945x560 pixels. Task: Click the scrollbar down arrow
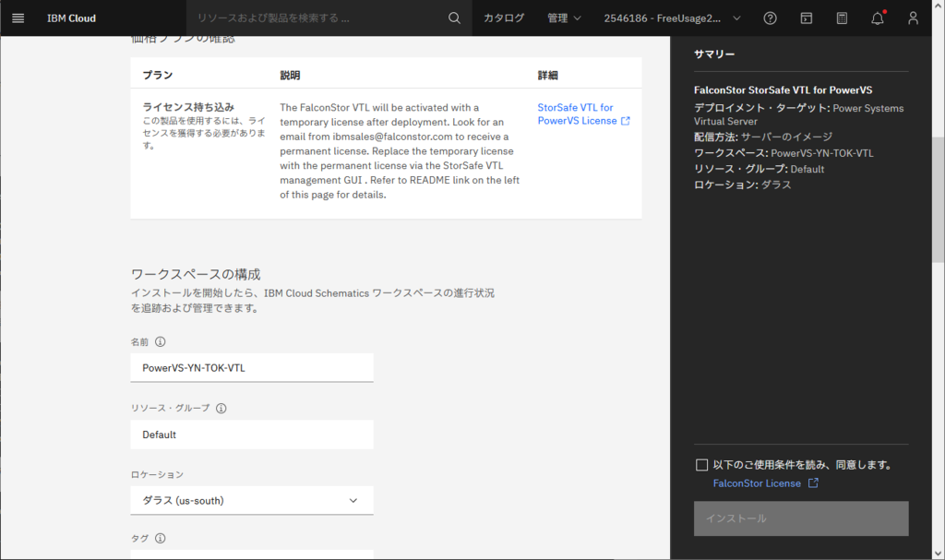click(939, 554)
